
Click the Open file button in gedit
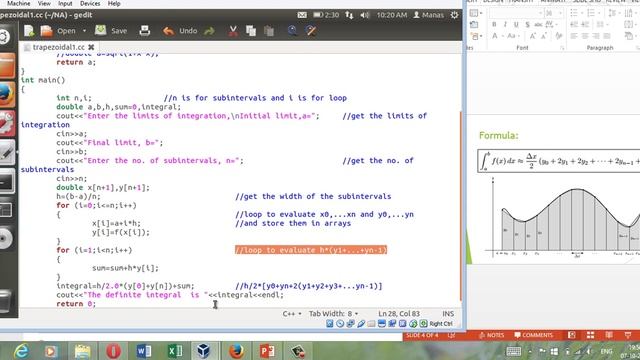tap(58, 31)
